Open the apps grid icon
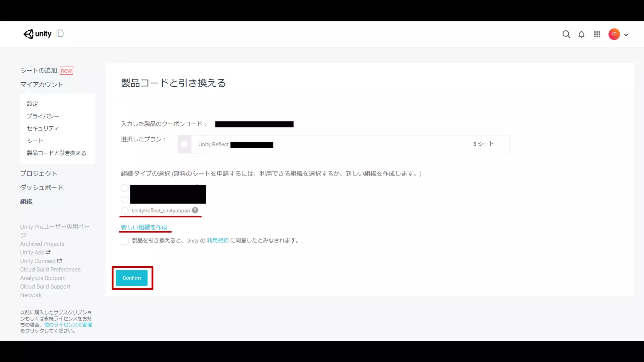644x362 pixels. point(597,34)
